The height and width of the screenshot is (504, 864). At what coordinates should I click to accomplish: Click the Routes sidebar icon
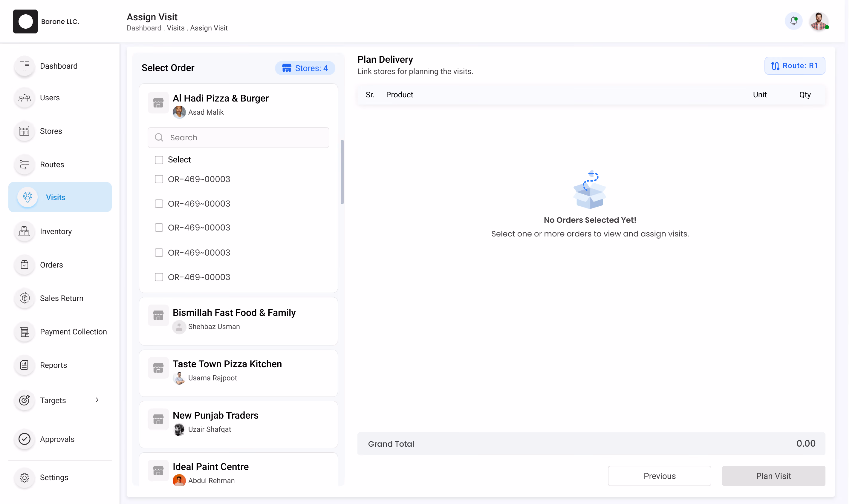tap(24, 165)
